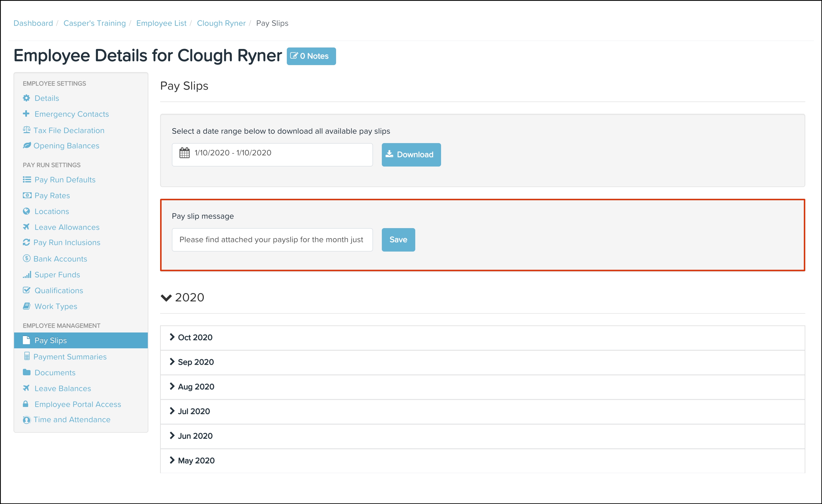Save the pay slip message
Image resolution: width=822 pixels, height=504 pixels.
pos(398,240)
